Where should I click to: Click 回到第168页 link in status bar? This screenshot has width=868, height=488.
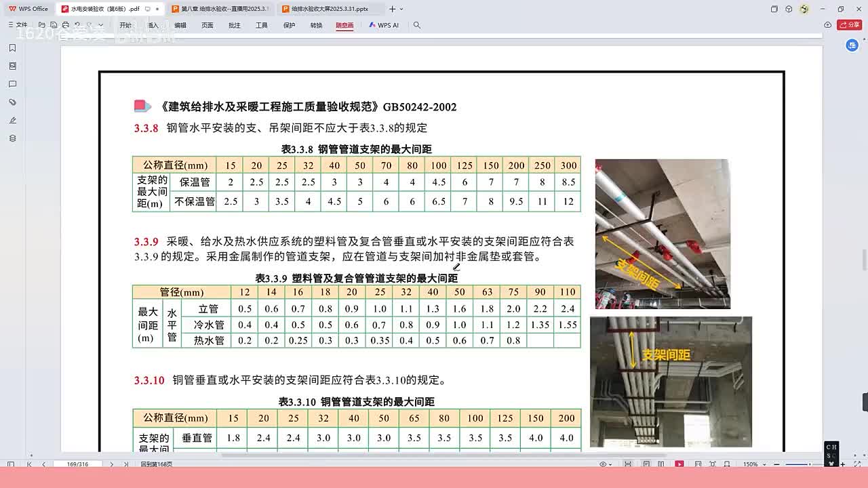(x=156, y=464)
